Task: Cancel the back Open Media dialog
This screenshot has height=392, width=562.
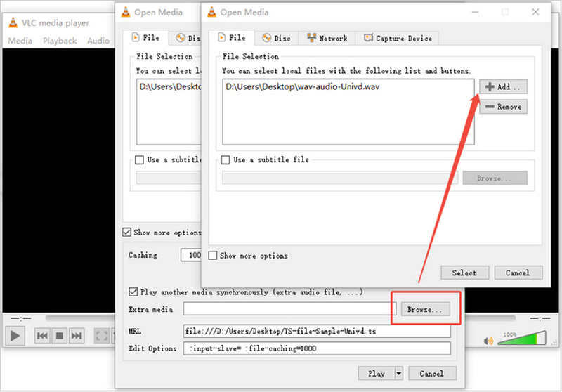Action: [x=432, y=373]
